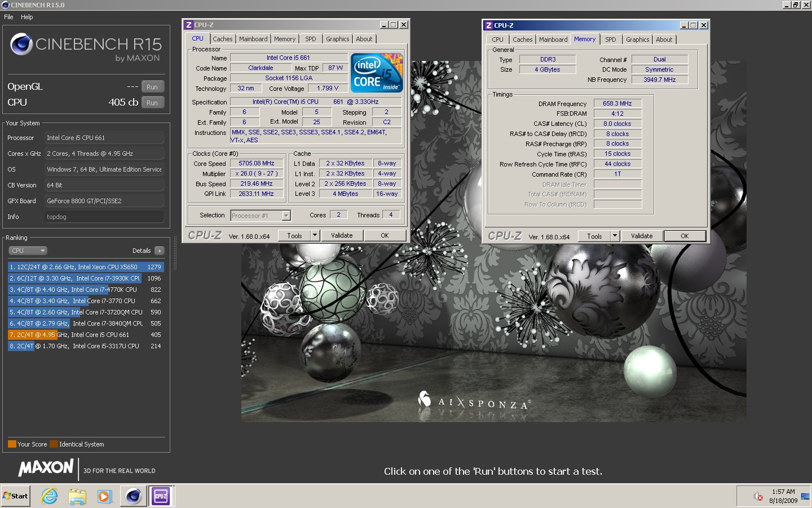The image size is (812, 508).
Task: Switch to CPU-Z taskbar icon
Action: pos(161,496)
